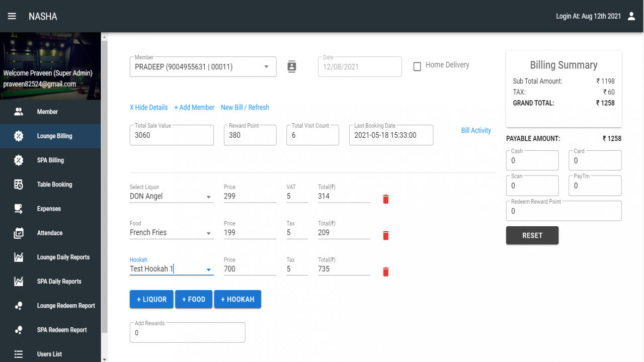Viewport: 644px width, 362px height.
Task: Click the Total Visit Count field
Action: [x=312, y=135]
